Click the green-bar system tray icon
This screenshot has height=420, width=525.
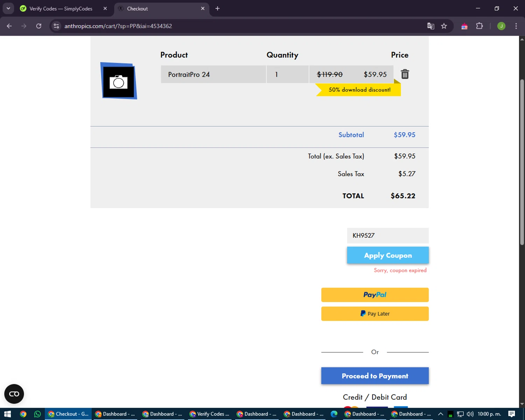[x=450, y=414]
